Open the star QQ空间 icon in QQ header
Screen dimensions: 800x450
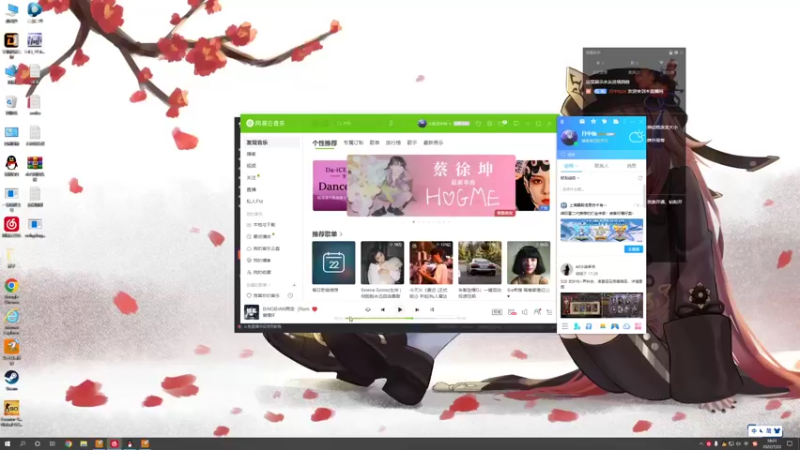593,121
